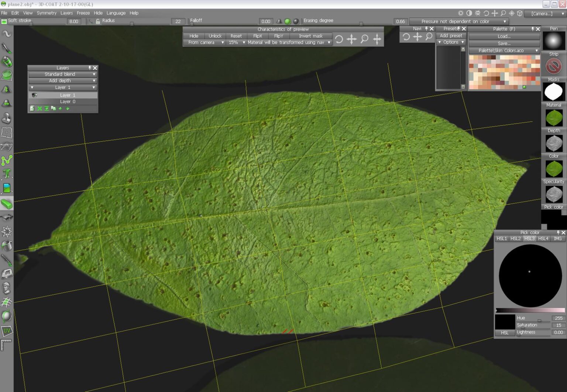Click the Invert mask button
The image size is (567, 392).
pyautogui.click(x=310, y=36)
